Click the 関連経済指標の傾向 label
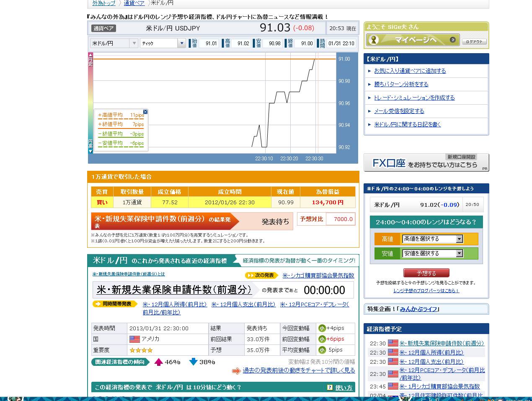The width and height of the screenshot is (532, 401). (120, 362)
